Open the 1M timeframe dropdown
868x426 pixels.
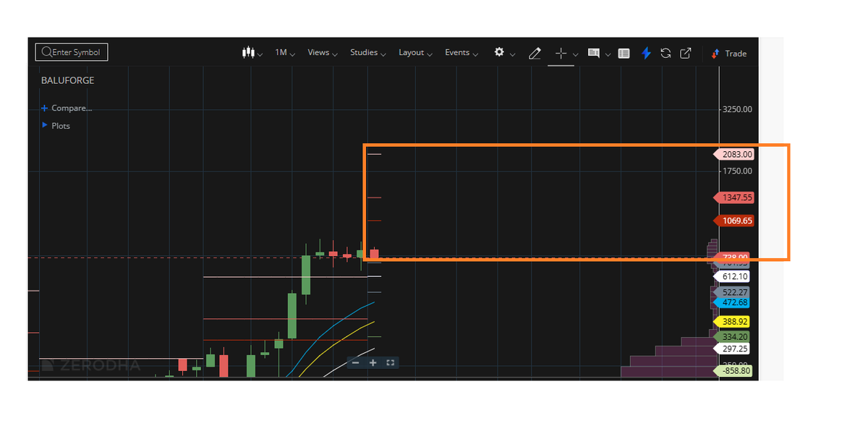click(285, 53)
